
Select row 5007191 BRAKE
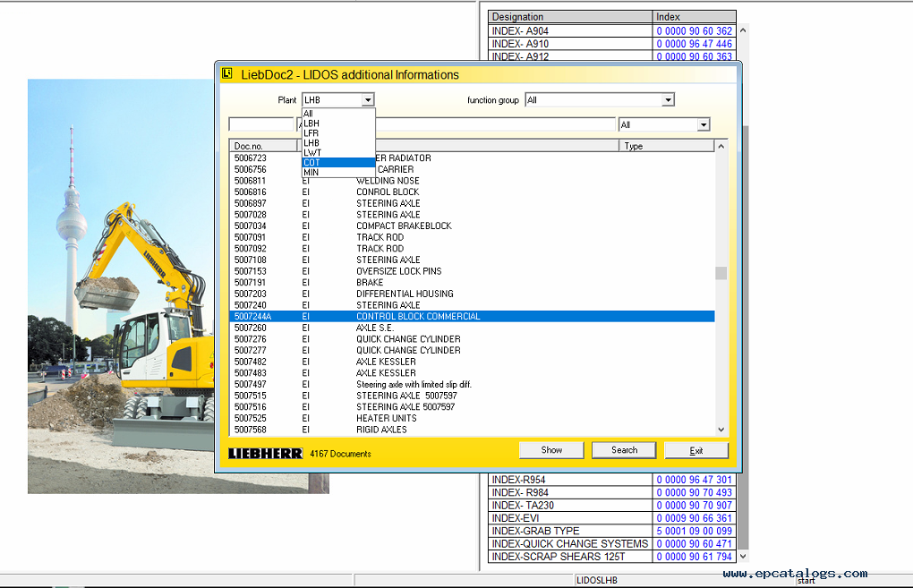[473, 282]
